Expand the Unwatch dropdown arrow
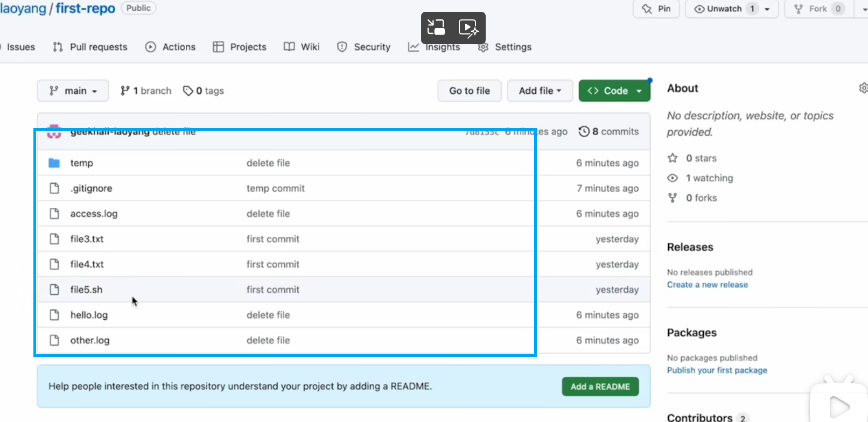Viewport: 868px width, 422px height. [767, 9]
